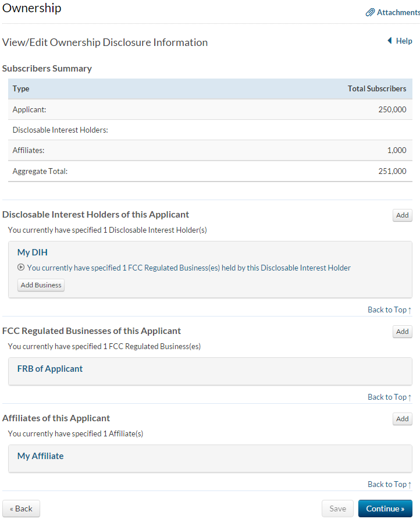The image size is (420, 519).
Task: Open the FRB of Applicant entry
Action: click(x=50, y=368)
